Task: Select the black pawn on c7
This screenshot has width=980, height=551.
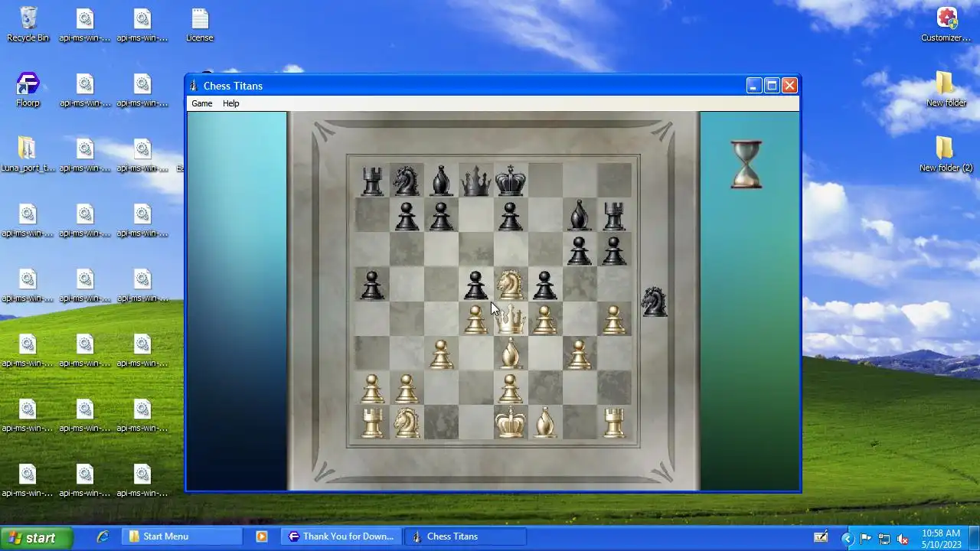Action: coord(441,217)
